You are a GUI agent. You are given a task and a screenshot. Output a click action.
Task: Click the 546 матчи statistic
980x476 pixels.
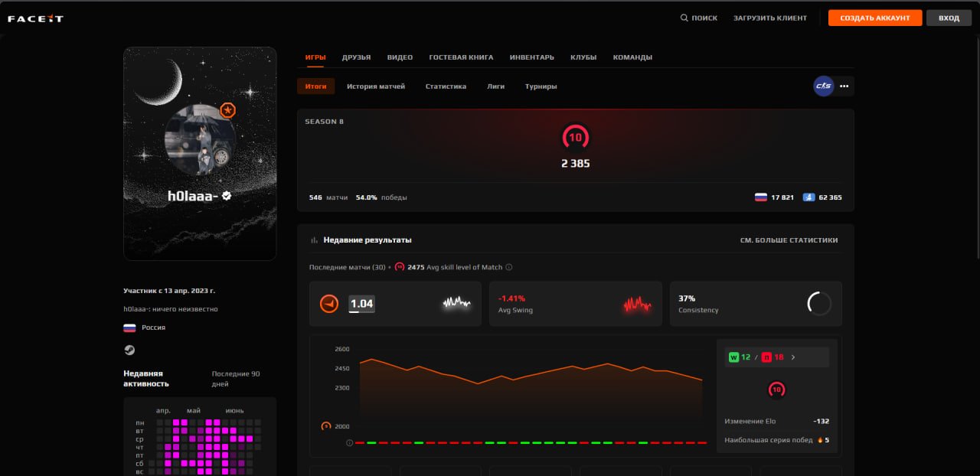point(328,197)
